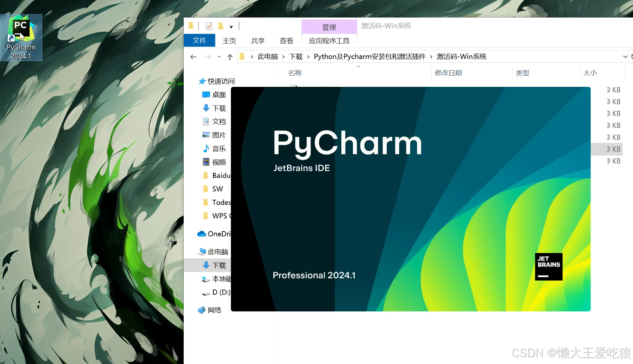Click the Properties quick access icon with checkmark
The width and height of the screenshot is (633, 364).
(x=209, y=26)
